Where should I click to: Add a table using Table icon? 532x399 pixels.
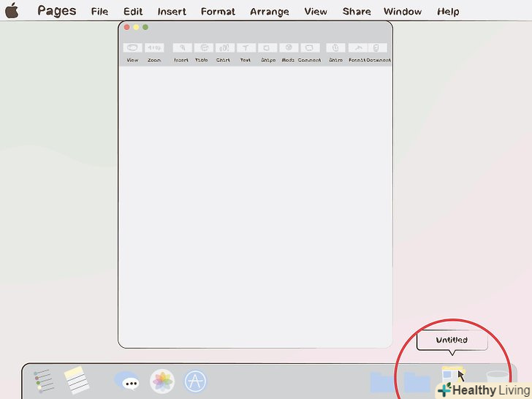coord(204,47)
